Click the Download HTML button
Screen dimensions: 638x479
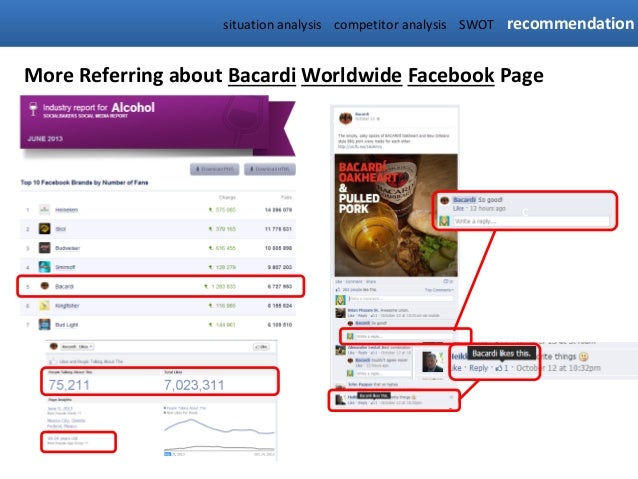point(270,169)
